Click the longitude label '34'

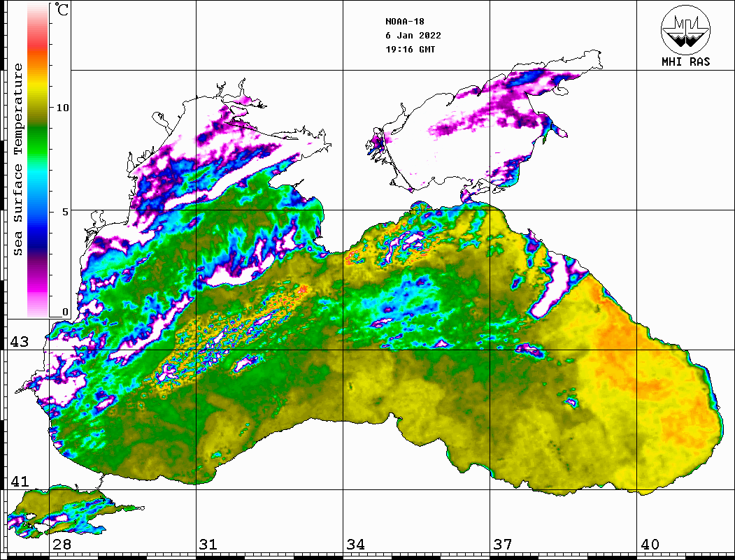point(355,544)
